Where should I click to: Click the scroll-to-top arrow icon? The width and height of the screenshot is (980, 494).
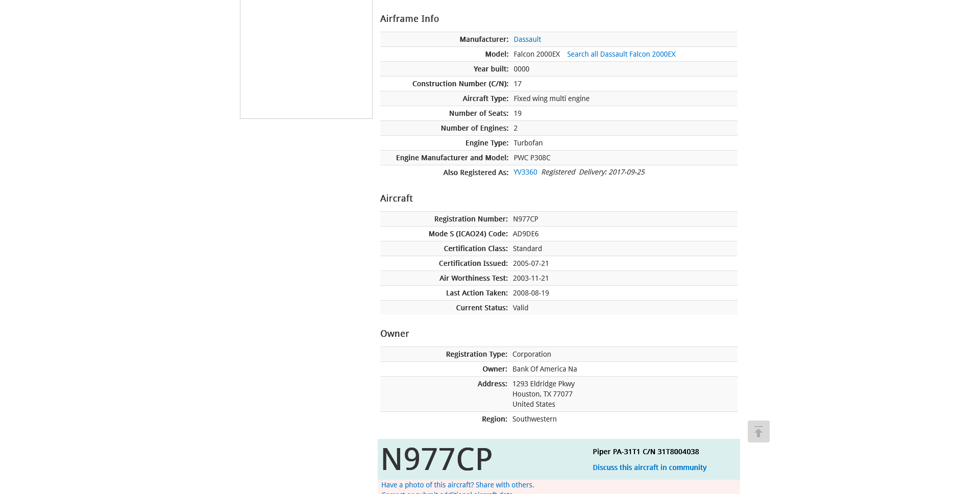click(758, 432)
